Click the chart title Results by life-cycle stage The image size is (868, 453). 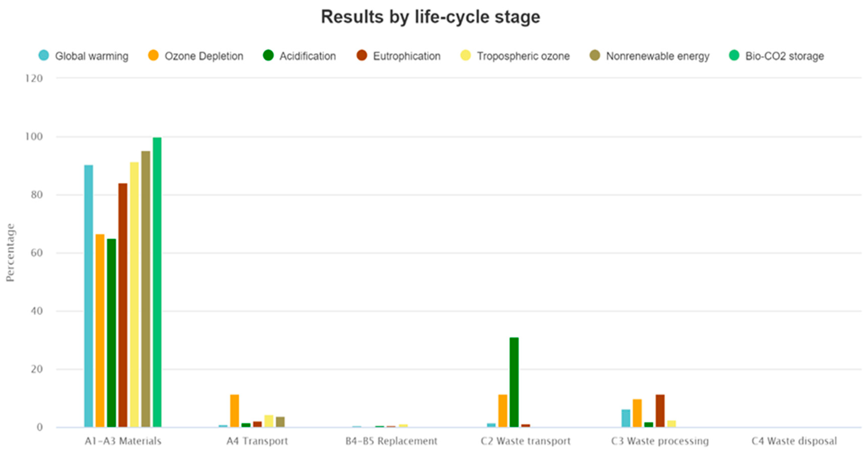pos(430,17)
